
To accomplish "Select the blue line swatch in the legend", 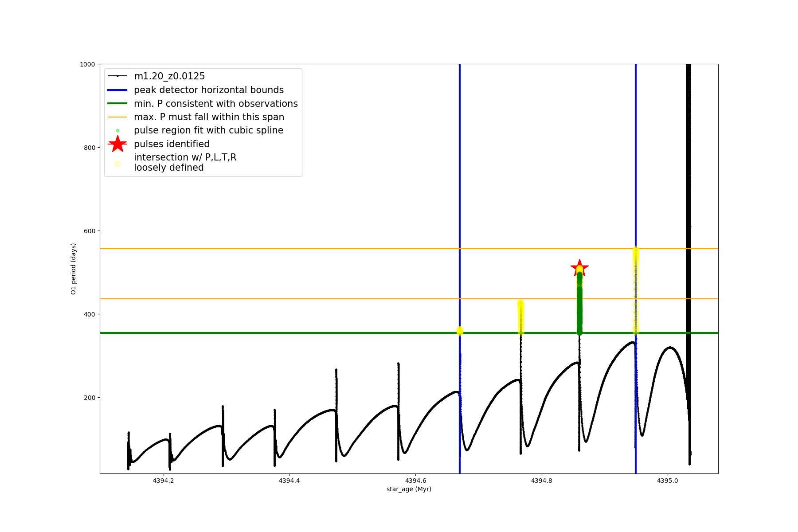I will tap(117, 90).
